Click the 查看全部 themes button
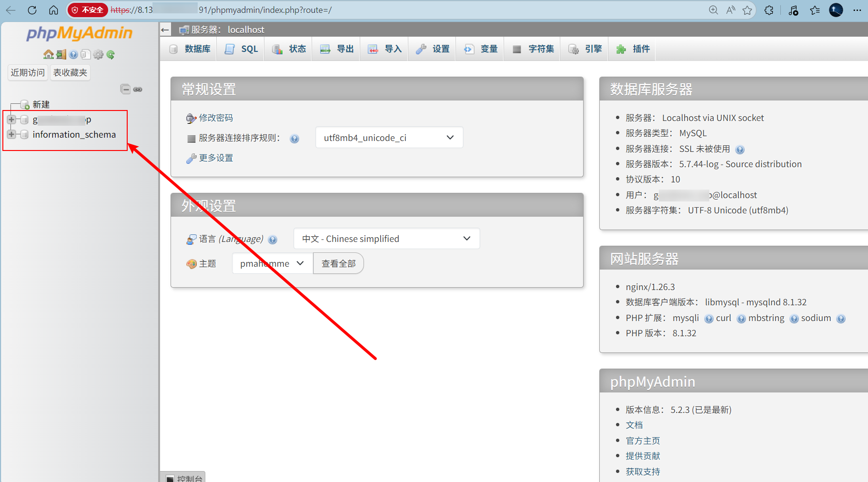The width and height of the screenshot is (868, 482). [x=338, y=263]
